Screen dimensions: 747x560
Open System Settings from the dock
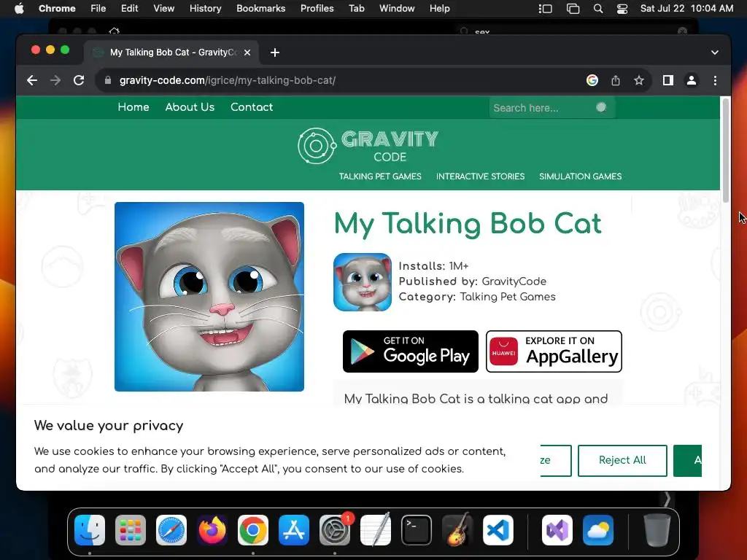pos(335,529)
